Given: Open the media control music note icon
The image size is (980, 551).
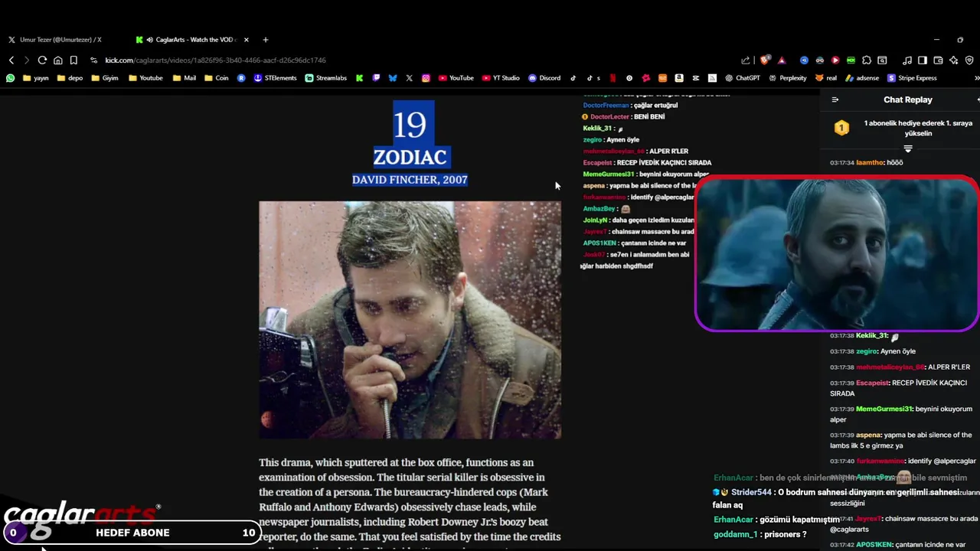Looking at the screenshot, I should pos(906,60).
